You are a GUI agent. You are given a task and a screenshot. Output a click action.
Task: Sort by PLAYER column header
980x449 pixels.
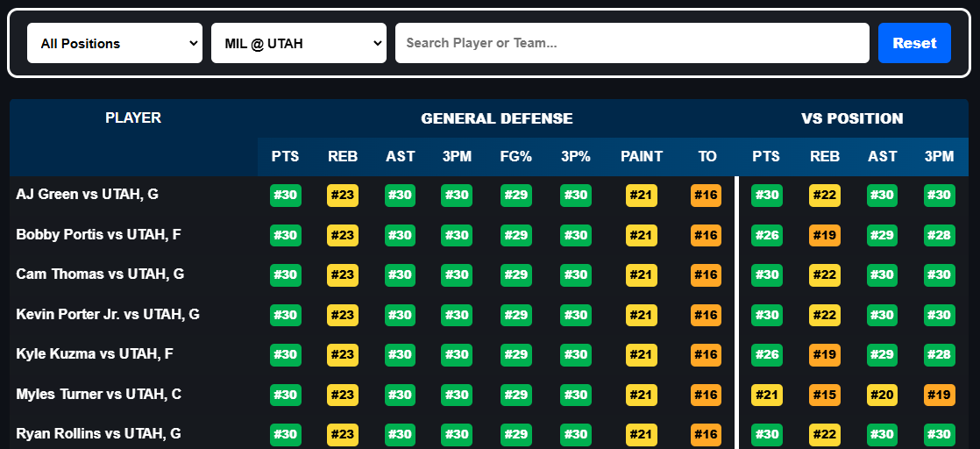point(133,118)
